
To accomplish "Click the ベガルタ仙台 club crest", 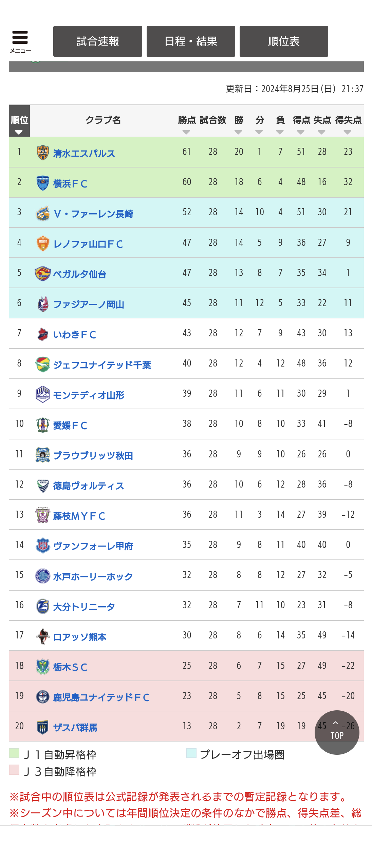I will tap(43, 274).
